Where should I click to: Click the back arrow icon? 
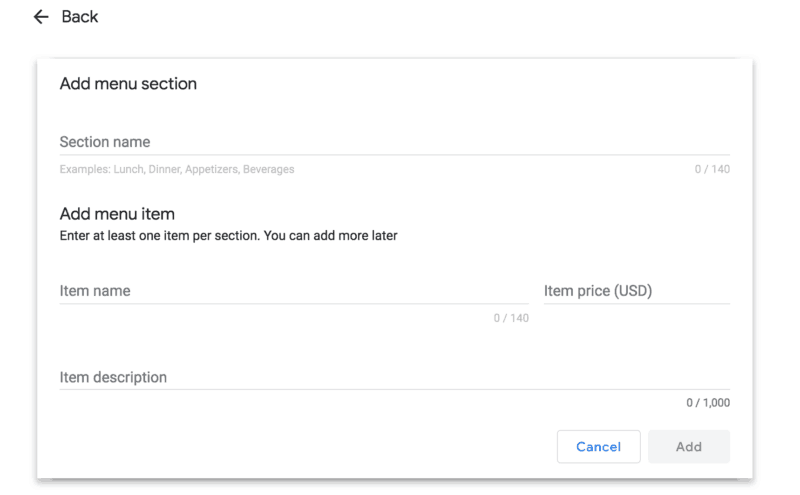(41, 17)
